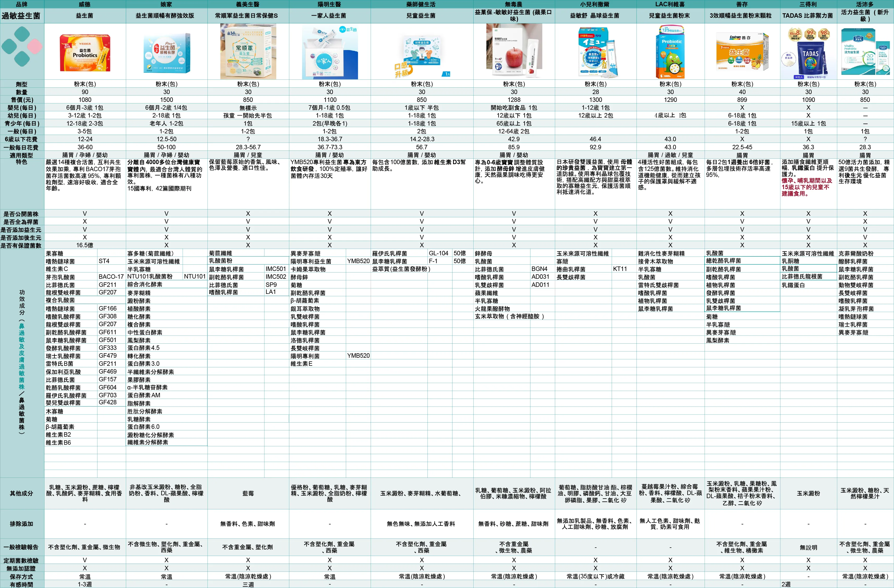Select the price cell 1080
This screenshot has height=588, width=894.
tap(85, 100)
